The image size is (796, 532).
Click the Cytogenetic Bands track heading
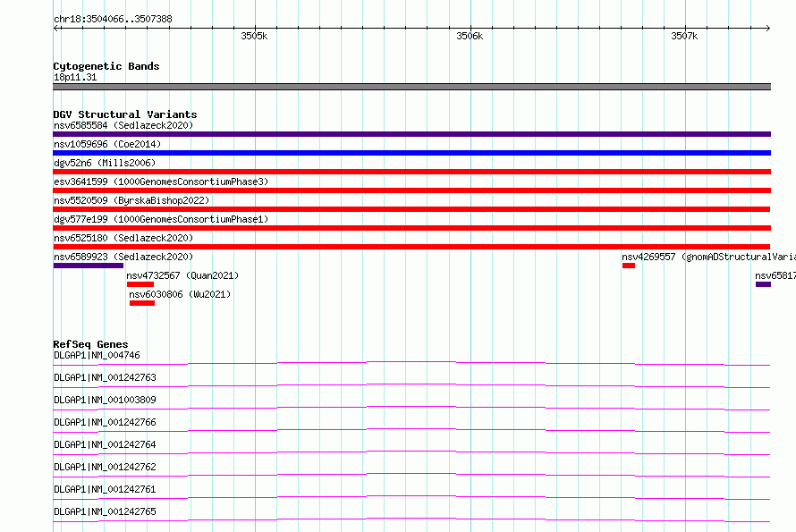click(106, 66)
